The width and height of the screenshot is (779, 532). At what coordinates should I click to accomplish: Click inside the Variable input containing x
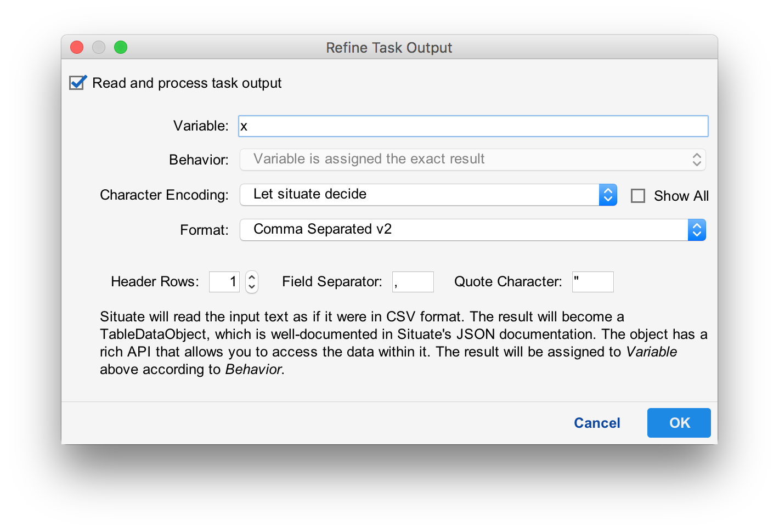coord(472,126)
